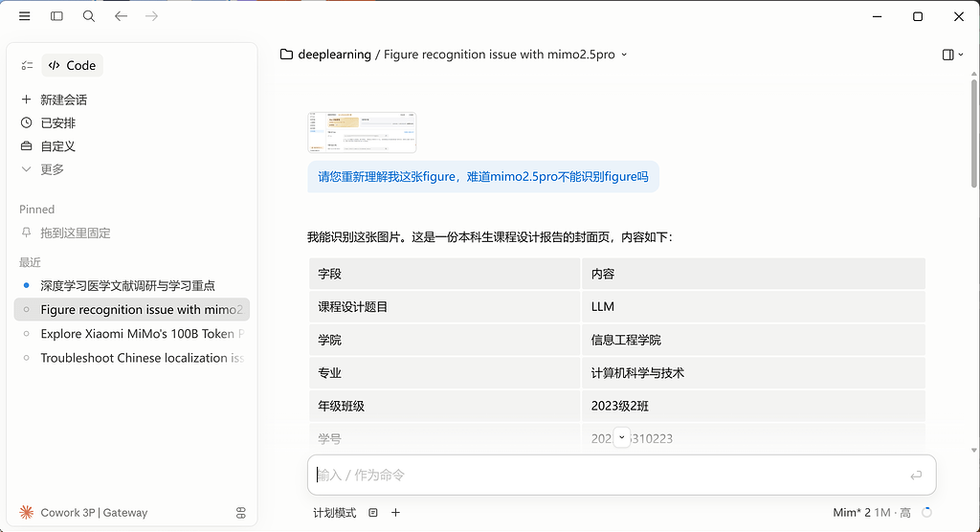This screenshot has width=980, height=532.
Task: Click the task list icon beside Code
Action: click(x=27, y=65)
